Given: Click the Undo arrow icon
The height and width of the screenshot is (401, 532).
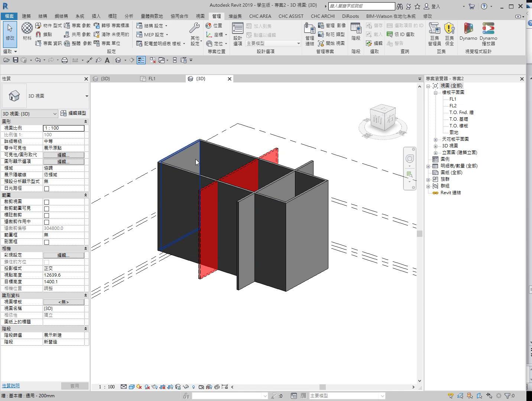Looking at the screenshot, I should pos(38,60).
